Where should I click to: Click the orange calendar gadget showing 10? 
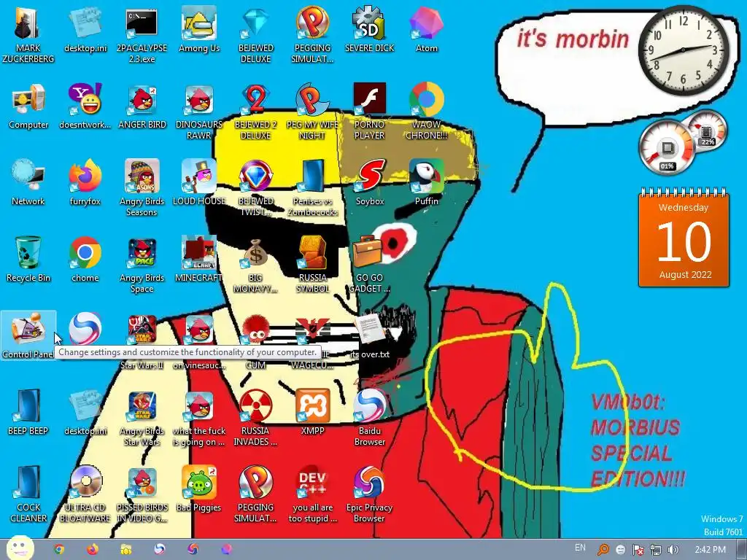coord(684,238)
